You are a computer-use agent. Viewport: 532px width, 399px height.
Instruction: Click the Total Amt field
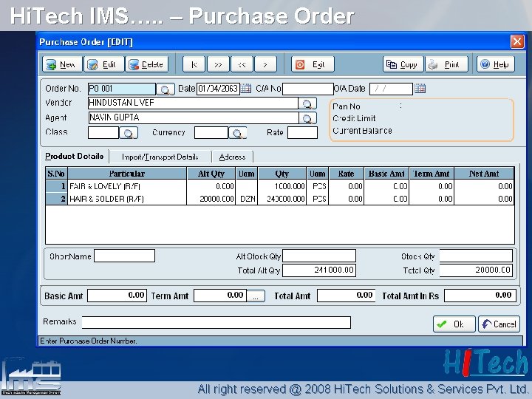[x=347, y=295]
